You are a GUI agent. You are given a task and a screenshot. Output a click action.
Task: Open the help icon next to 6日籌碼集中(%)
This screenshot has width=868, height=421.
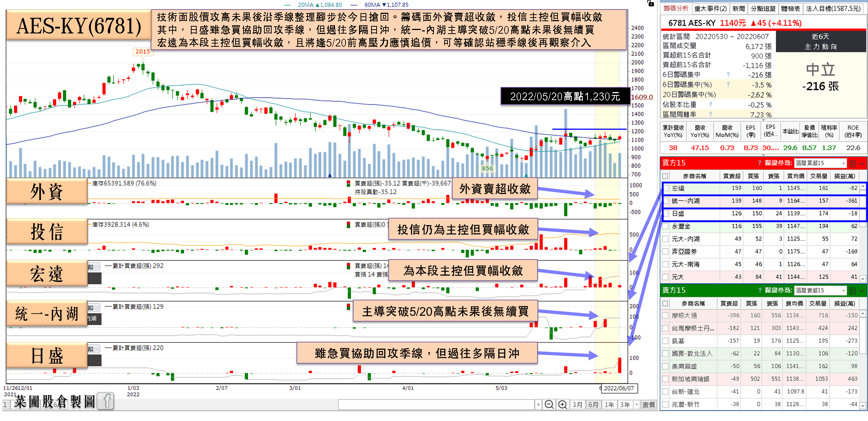728,84
